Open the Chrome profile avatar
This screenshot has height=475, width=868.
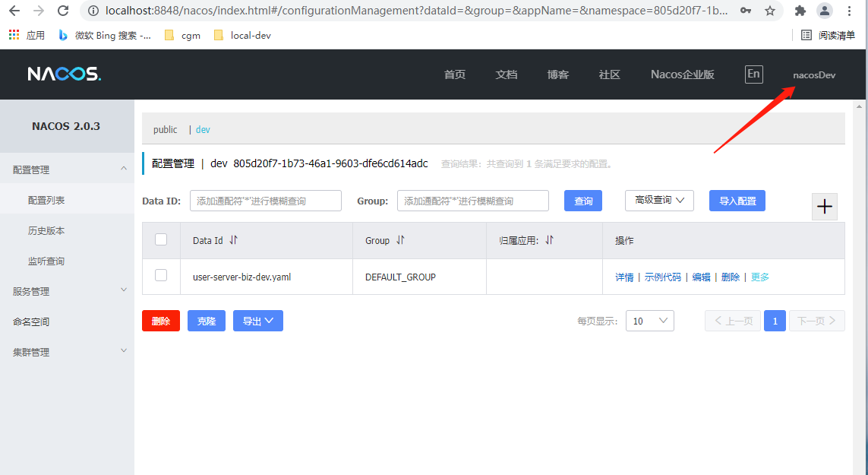(825, 11)
